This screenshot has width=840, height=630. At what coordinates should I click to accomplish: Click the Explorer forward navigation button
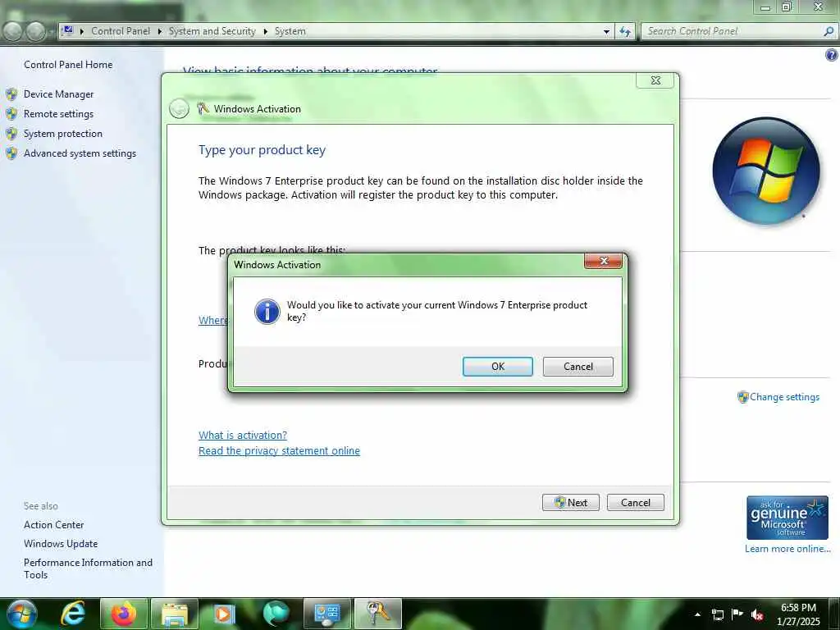click(x=36, y=32)
